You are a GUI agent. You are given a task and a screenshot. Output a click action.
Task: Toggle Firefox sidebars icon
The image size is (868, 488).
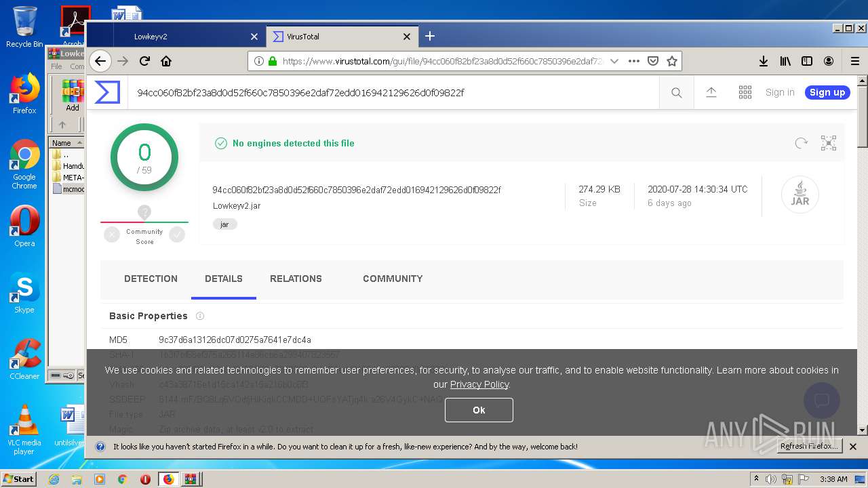pyautogui.click(x=807, y=61)
